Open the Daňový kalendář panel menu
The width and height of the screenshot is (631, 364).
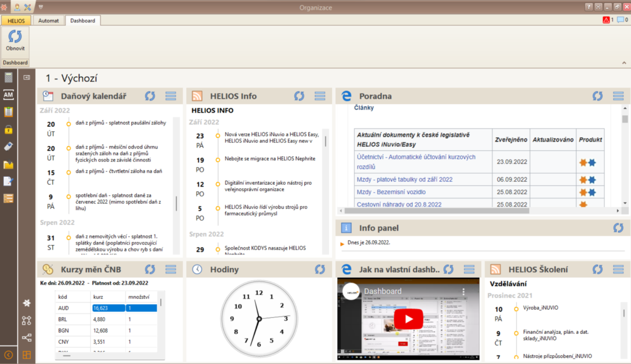coord(171,96)
